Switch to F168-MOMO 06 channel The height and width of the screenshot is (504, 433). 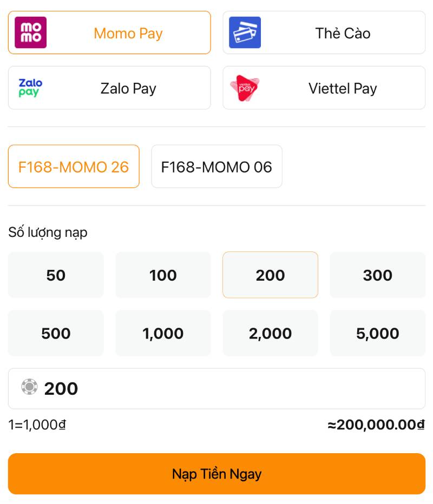(216, 167)
